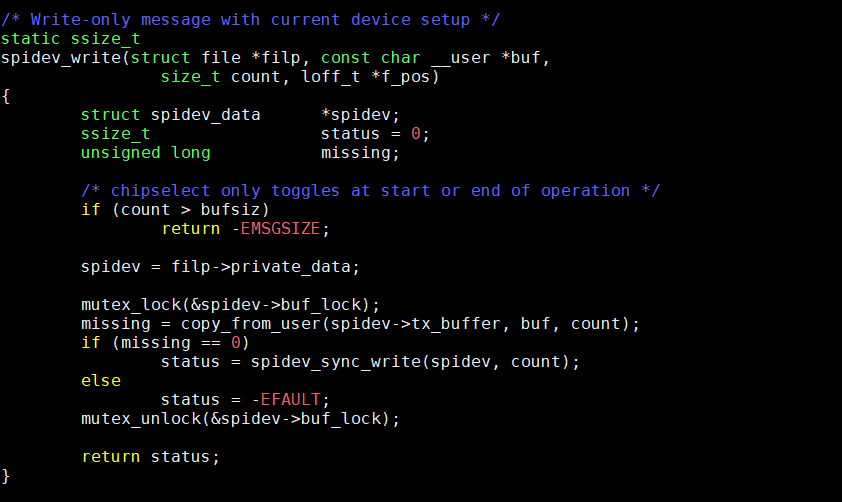Click the EFAULT error constant
The width and height of the screenshot is (842, 502).
[291, 399]
